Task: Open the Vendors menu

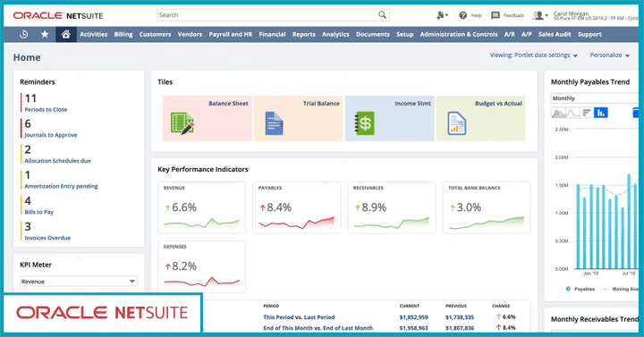Action: 190,35
